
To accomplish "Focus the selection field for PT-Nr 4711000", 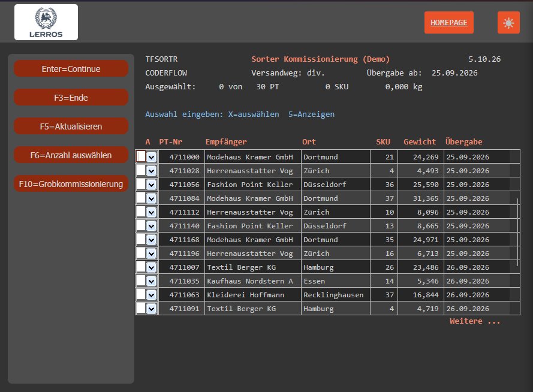I will 141,156.
